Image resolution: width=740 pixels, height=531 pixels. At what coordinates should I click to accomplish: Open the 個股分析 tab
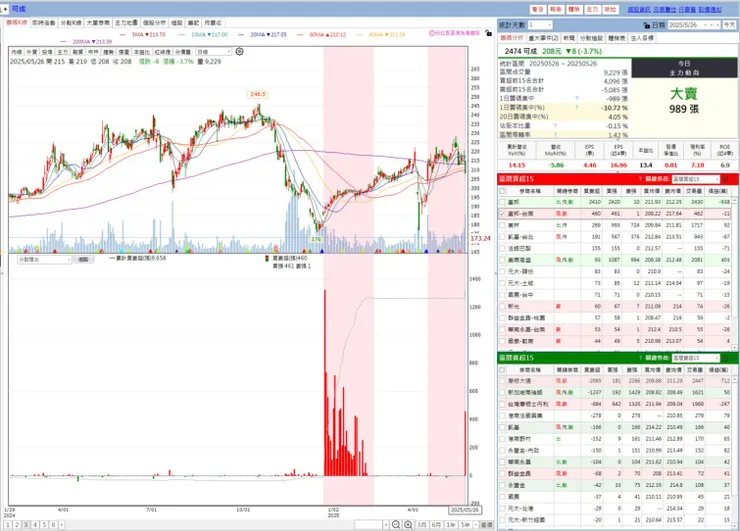click(x=154, y=23)
